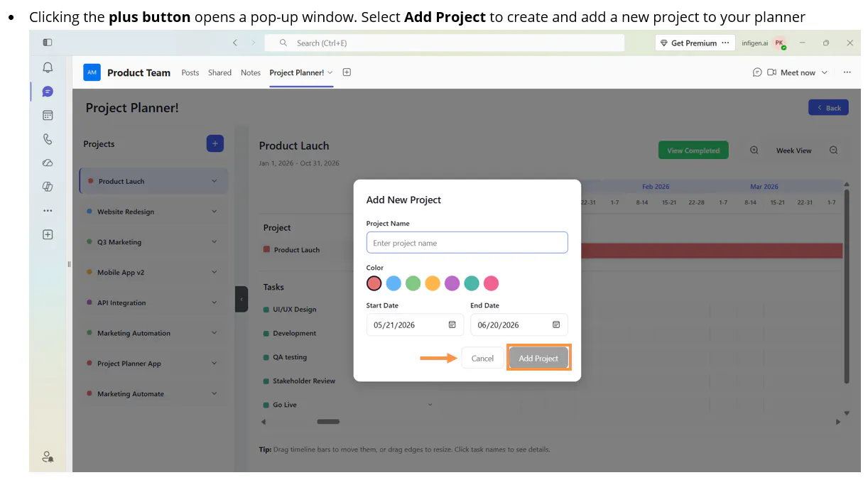Open the people settings icon at sidebar bottom
The height and width of the screenshot is (480, 868).
pos(48,457)
